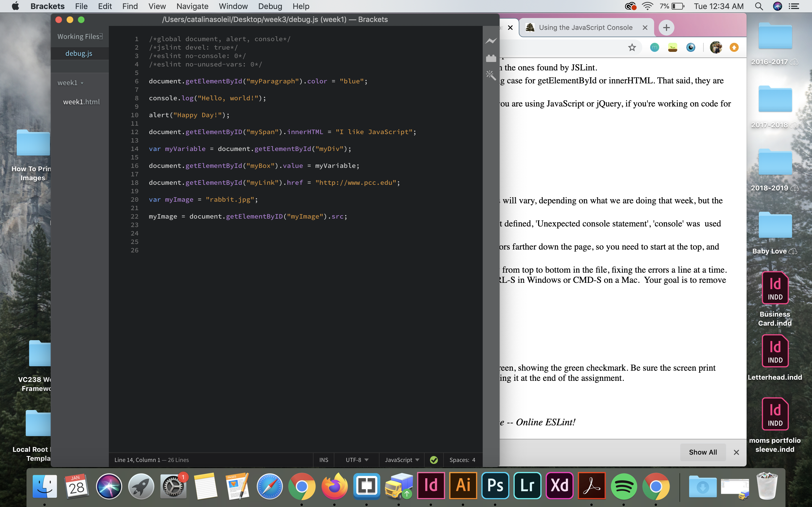The height and width of the screenshot is (507, 812).
Task: Open the Debug menu
Action: tap(270, 6)
